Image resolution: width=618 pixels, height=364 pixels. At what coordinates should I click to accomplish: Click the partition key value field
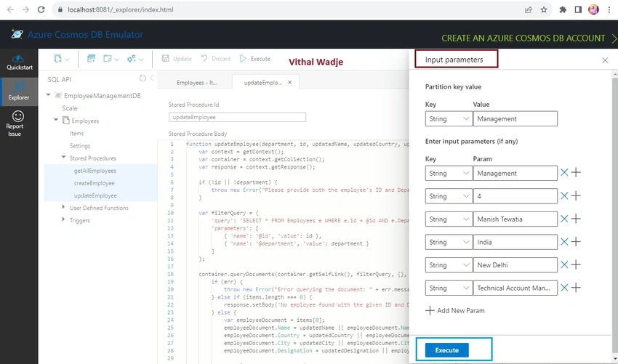pyautogui.click(x=515, y=118)
